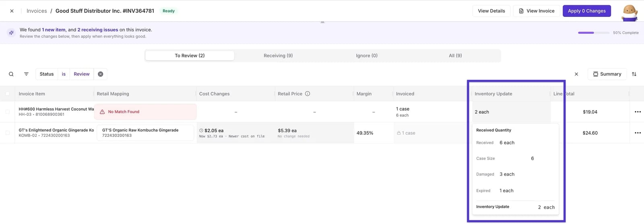Viewport: 644px width, 224px height.
Task: Click the sort arrows icon
Action: [634, 74]
